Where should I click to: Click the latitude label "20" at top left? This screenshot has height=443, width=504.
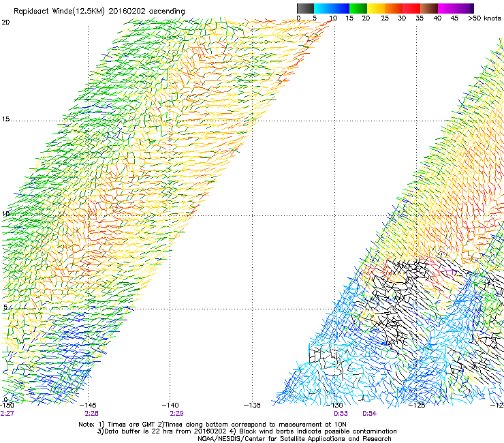click(x=5, y=22)
